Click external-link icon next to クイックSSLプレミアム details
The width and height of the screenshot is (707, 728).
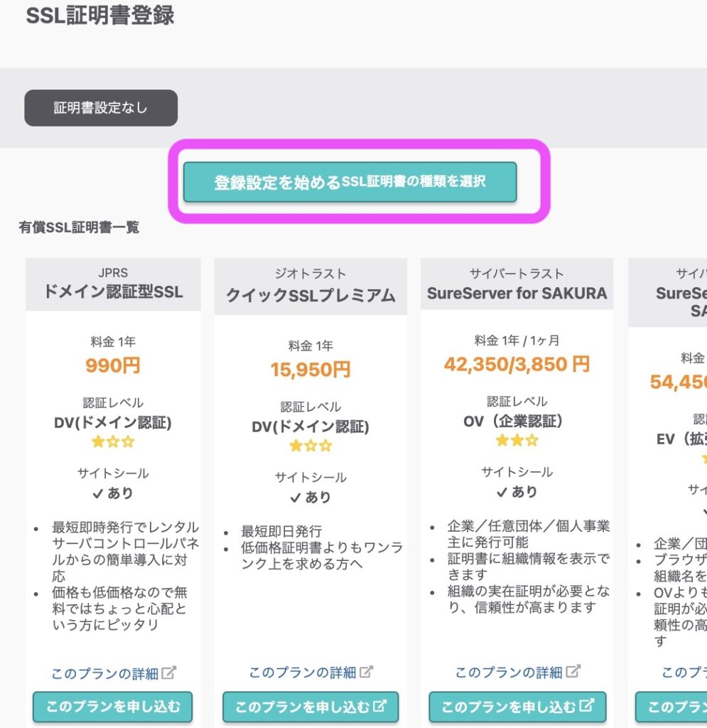[367, 672]
